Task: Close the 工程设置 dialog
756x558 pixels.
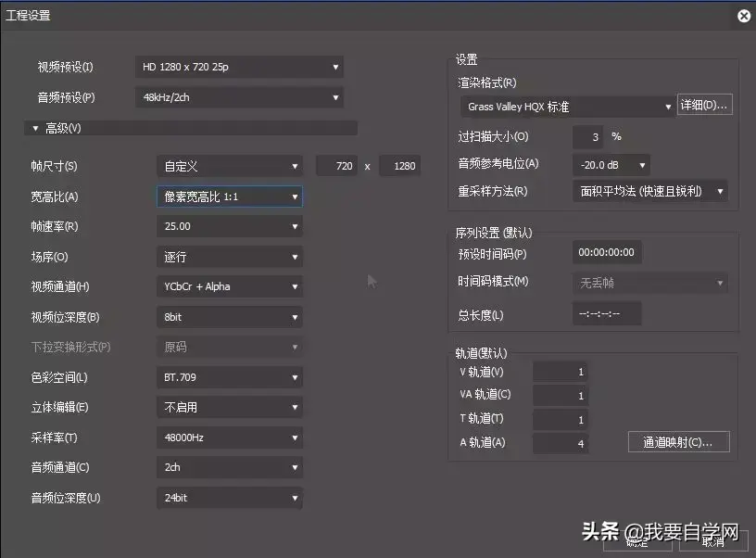Action: (744, 16)
